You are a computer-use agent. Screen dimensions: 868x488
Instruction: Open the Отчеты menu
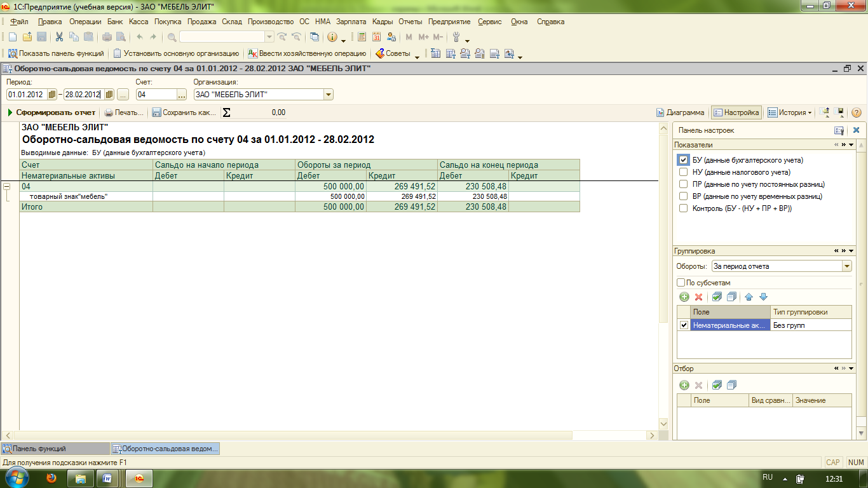point(410,22)
